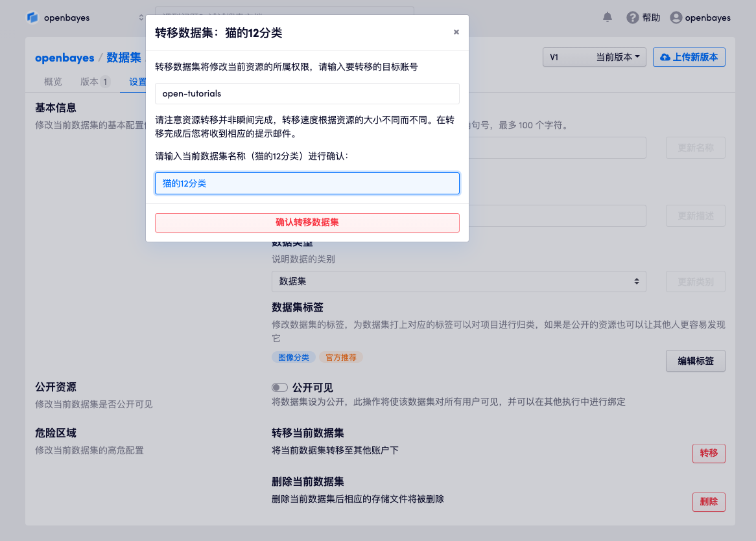Click the help question mark icon

[633, 17]
